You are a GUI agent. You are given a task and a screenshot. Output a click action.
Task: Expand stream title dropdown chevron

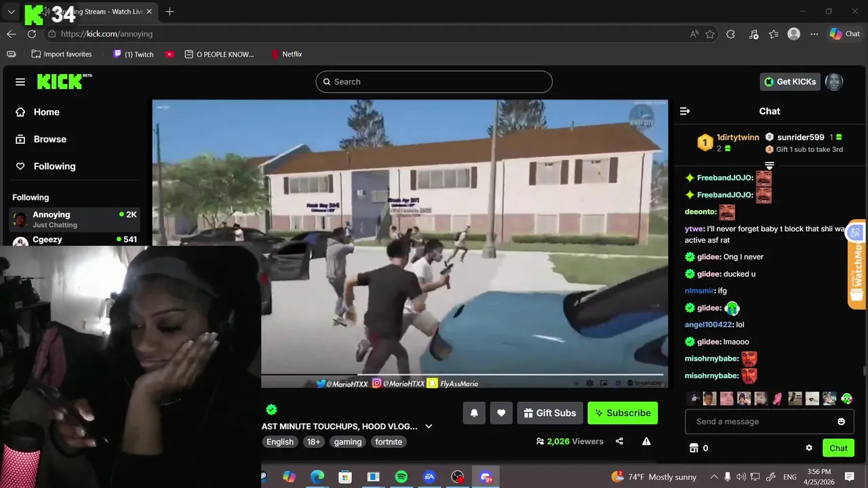[x=429, y=426]
